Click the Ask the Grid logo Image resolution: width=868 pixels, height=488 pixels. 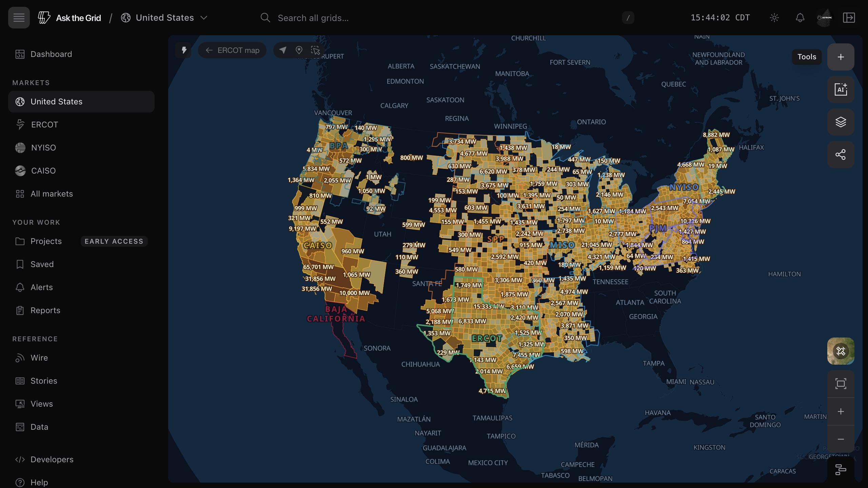click(x=69, y=18)
